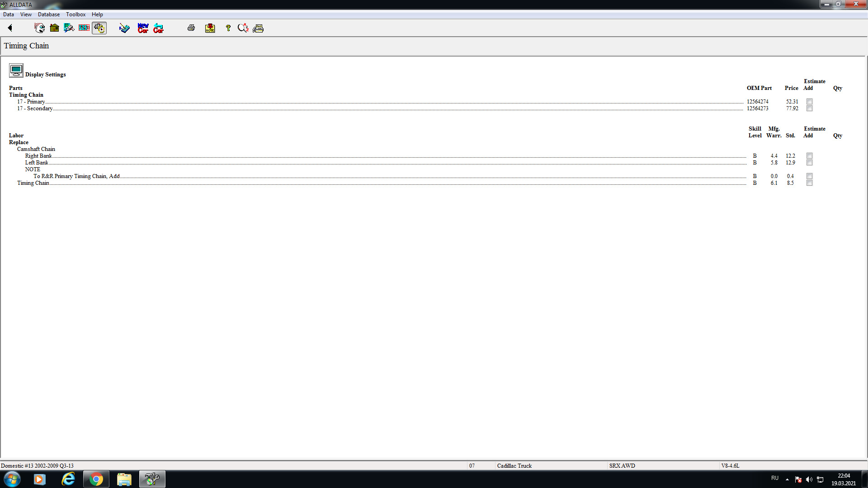
Task: Check Estimate Add for 17 - Primary chain
Action: click(809, 102)
